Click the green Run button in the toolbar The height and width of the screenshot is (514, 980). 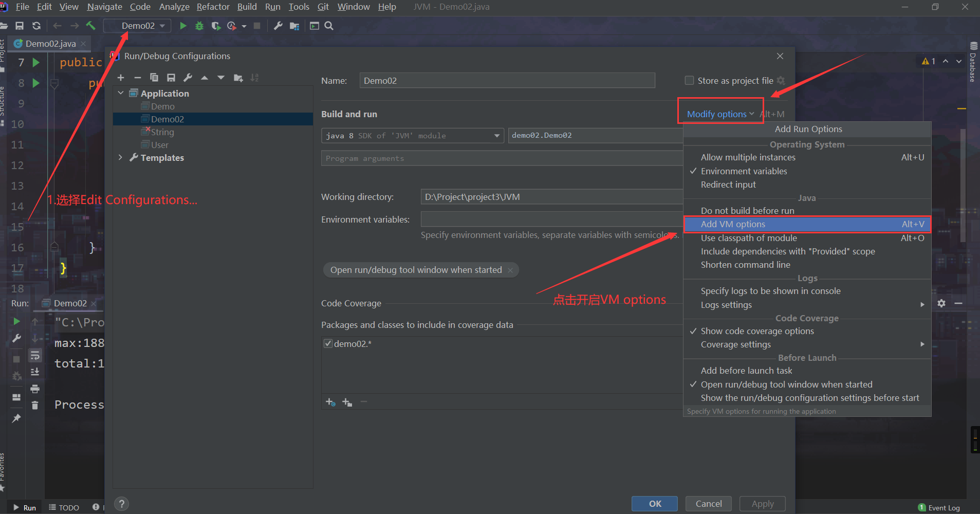[x=183, y=26]
